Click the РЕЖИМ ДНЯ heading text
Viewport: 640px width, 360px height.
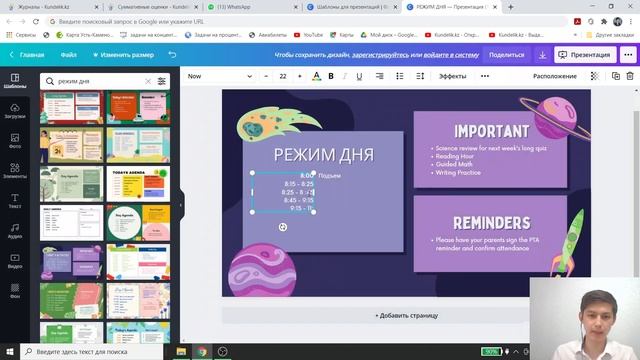[x=324, y=155]
